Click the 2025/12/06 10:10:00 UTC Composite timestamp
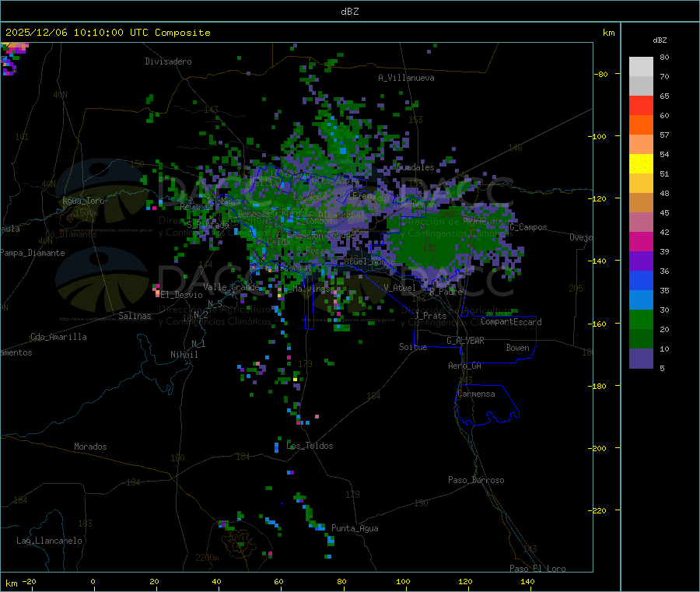700x592 pixels. [x=107, y=33]
